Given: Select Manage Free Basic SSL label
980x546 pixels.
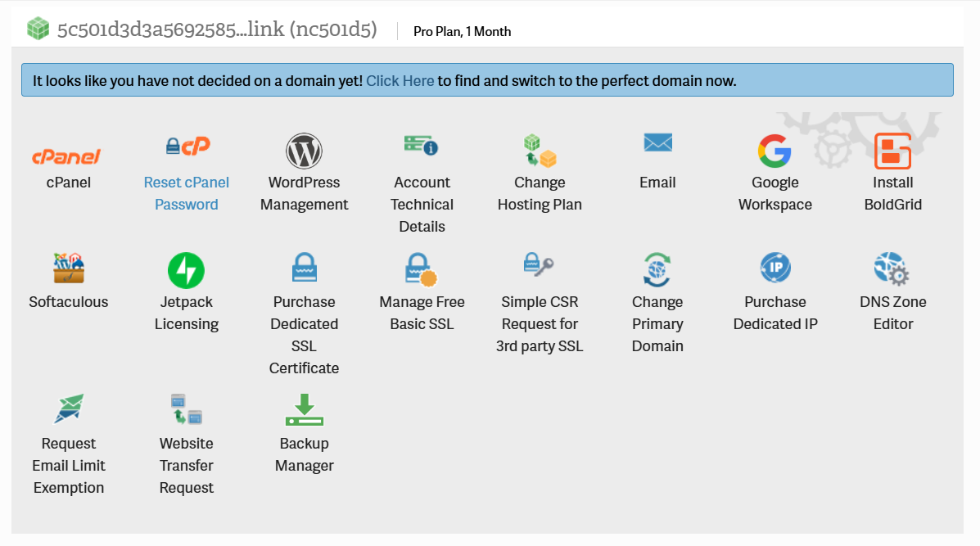Looking at the screenshot, I should pos(422,313).
